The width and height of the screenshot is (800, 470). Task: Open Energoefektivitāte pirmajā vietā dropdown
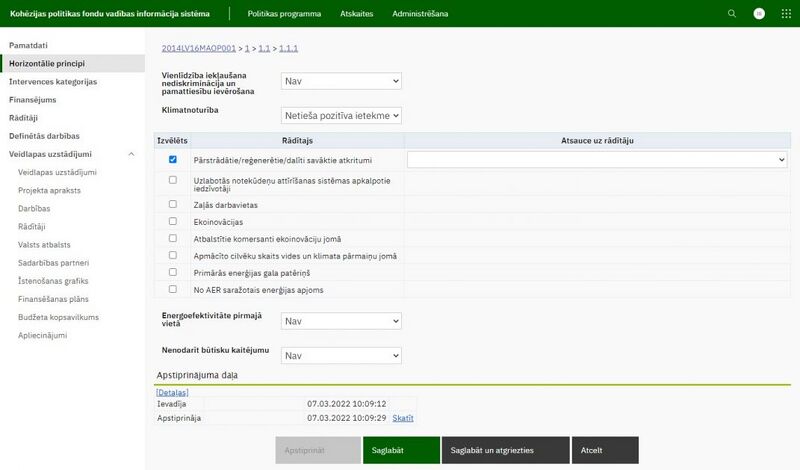coord(341,321)
